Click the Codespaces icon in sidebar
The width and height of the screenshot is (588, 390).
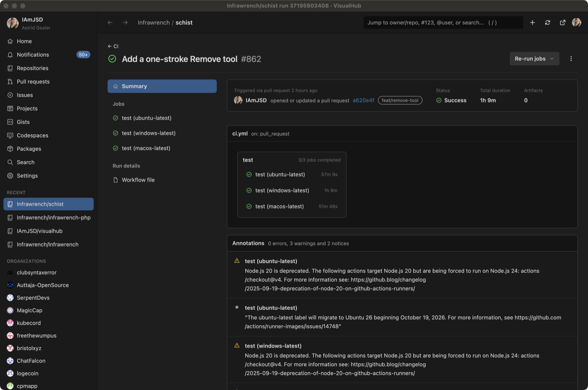click(10, 135)
